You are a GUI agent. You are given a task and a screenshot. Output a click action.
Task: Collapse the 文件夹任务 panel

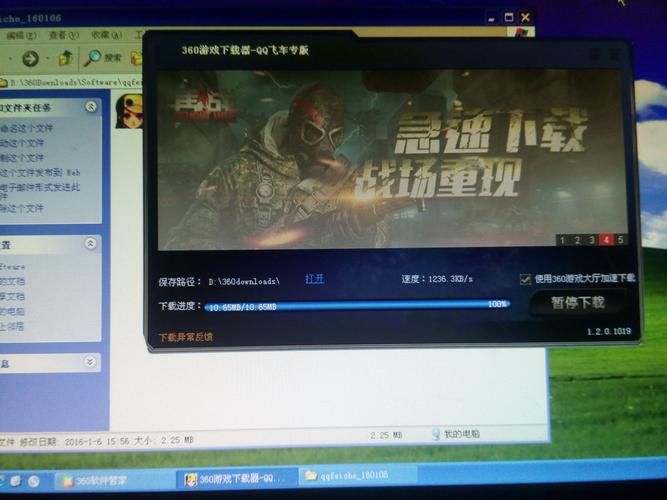pos(91,107)
